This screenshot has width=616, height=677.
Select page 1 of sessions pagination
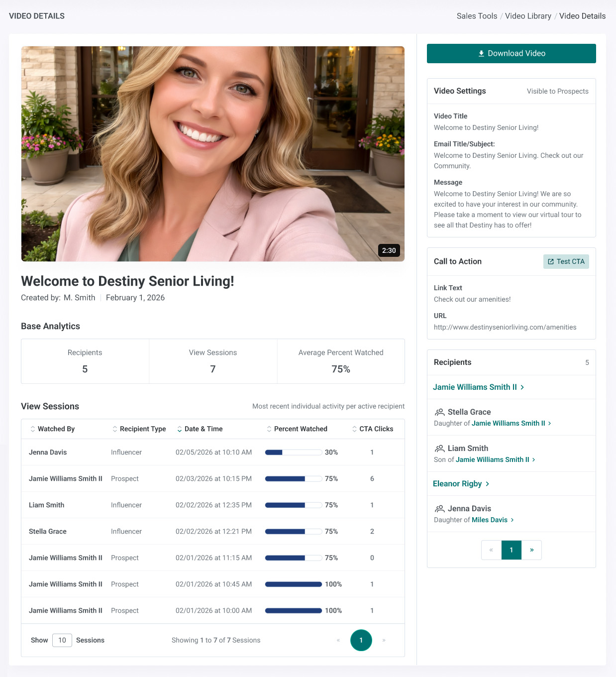point(361,640)
